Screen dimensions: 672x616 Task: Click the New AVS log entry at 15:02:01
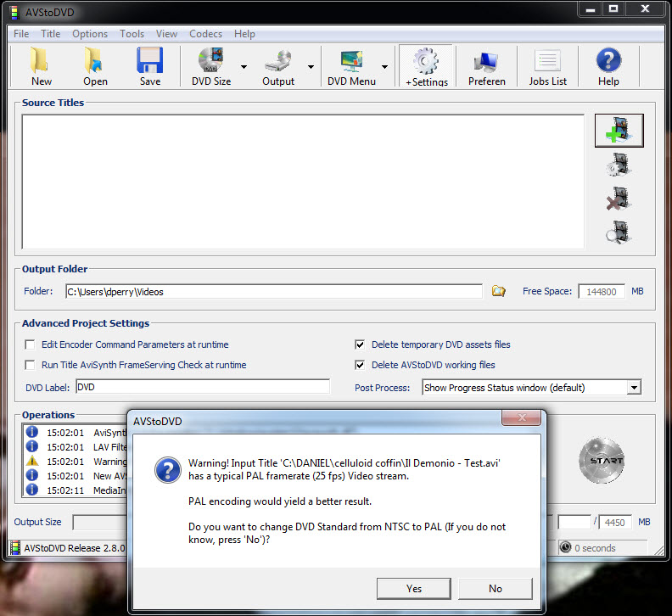point(76,476)
